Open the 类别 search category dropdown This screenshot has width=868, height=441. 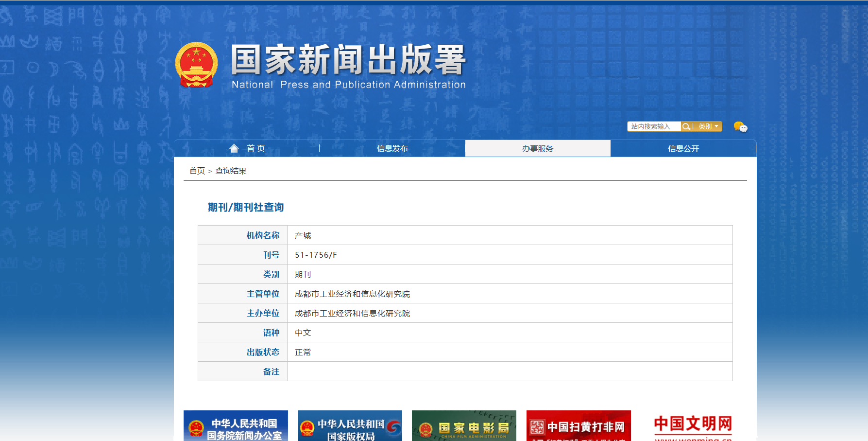point(708,126)
